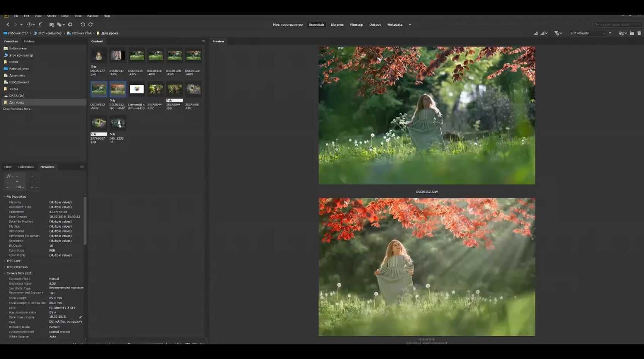Expand the IPTC Extension section
The width and height of the screenshot is (644, 359).
pyautogui.click(x=5, y=267)
